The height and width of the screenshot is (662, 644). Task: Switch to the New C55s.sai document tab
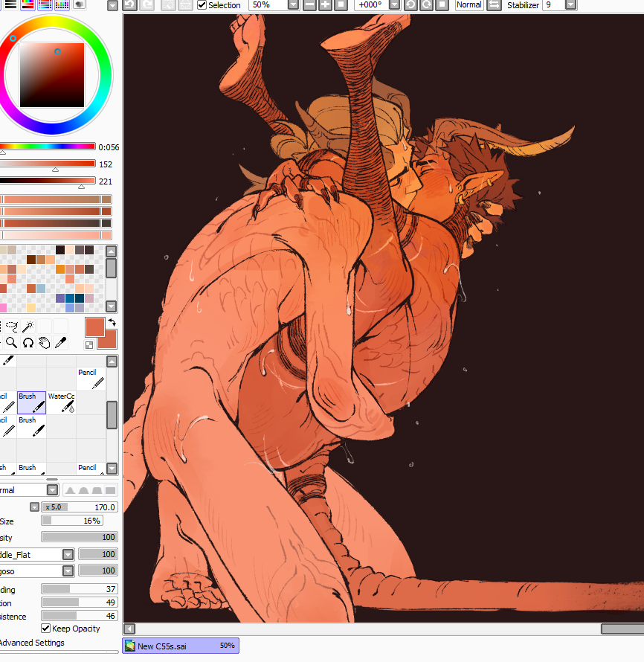click(180, 646)
